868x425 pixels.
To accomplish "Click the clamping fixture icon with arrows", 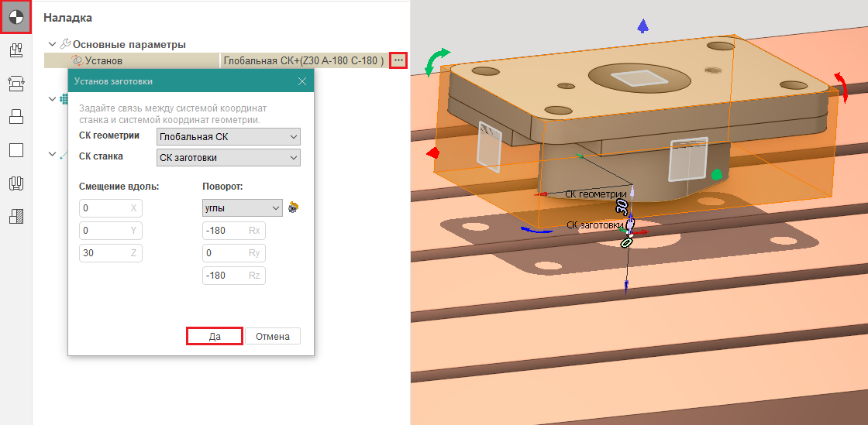I will coord(15,84).
